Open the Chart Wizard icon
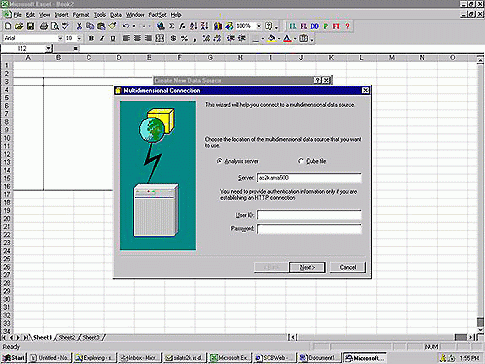Screen dimensions: 485x364 pyautogui.click(x=218, y=26)
